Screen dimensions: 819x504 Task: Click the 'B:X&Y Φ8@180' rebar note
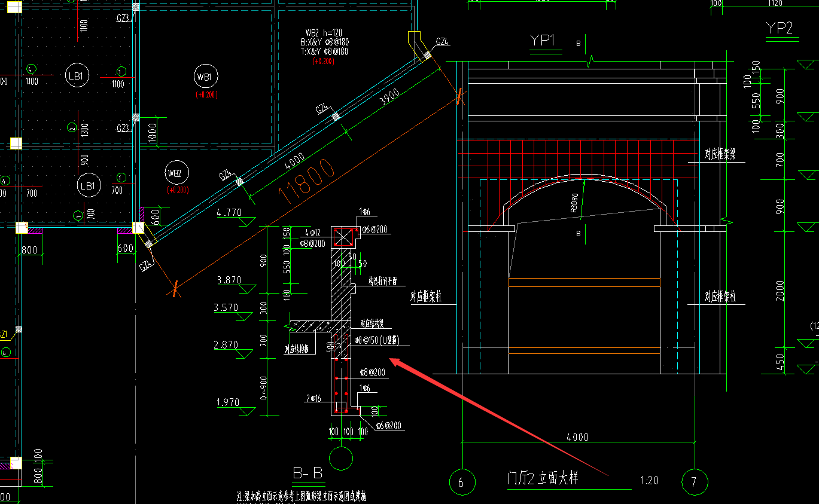(324, 42)
